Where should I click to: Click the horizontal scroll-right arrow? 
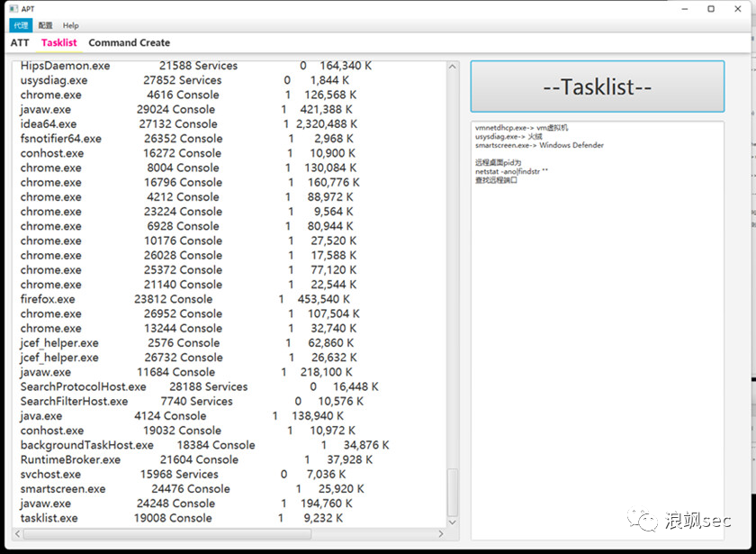[441, 533]
